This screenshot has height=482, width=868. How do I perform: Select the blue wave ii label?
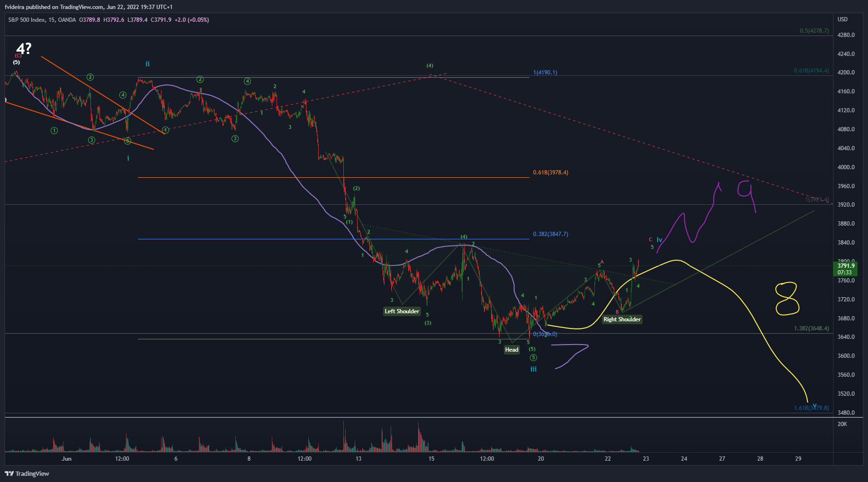pos(147,64)
